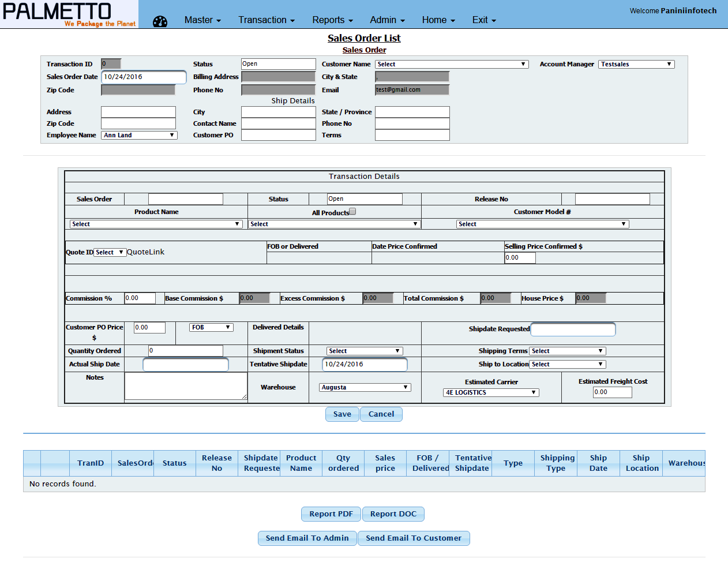728x562 pixels.
Task: Click the Qty ordered column header
Action: click(343, 463)
